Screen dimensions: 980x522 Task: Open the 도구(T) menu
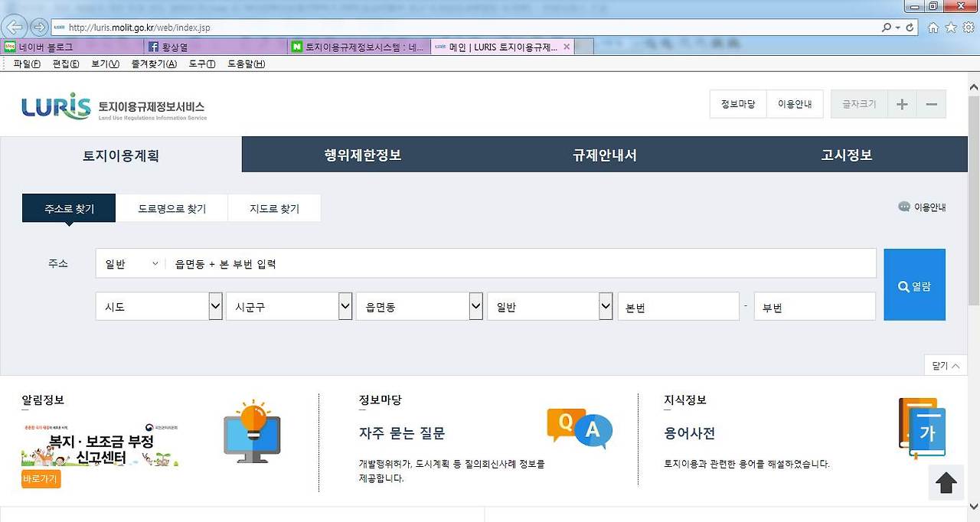[202, 64]
